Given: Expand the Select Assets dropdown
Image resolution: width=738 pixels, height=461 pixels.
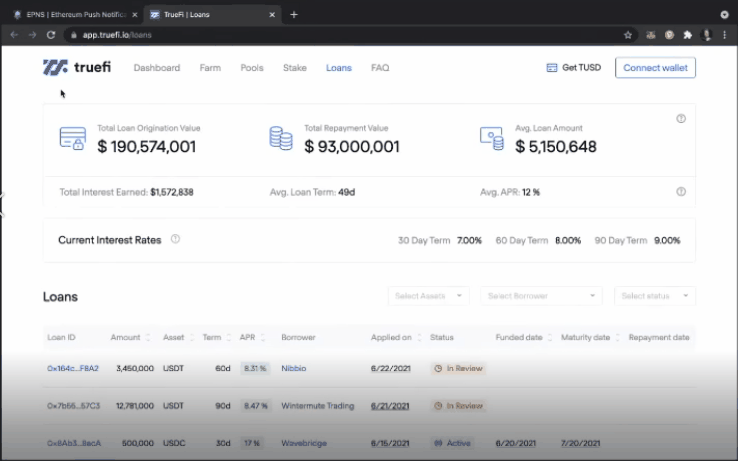Looking at the screenshot, I should point(428,296).
